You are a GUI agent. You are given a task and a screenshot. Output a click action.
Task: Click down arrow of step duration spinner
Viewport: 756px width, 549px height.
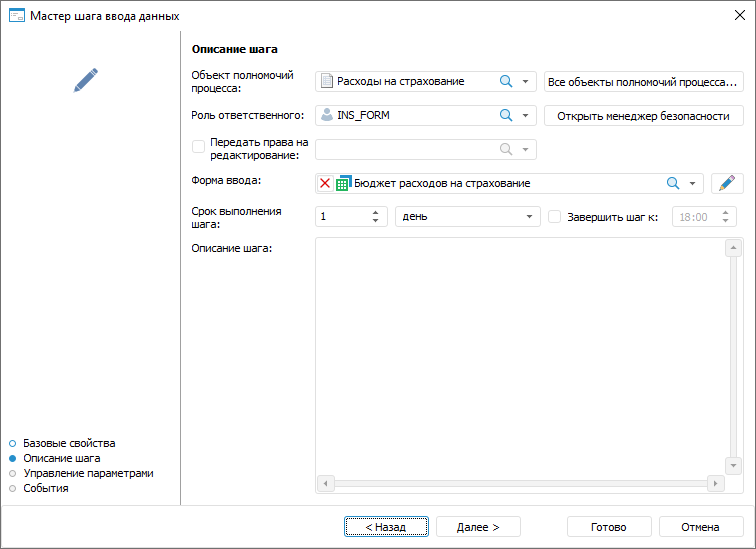[376, 221]
